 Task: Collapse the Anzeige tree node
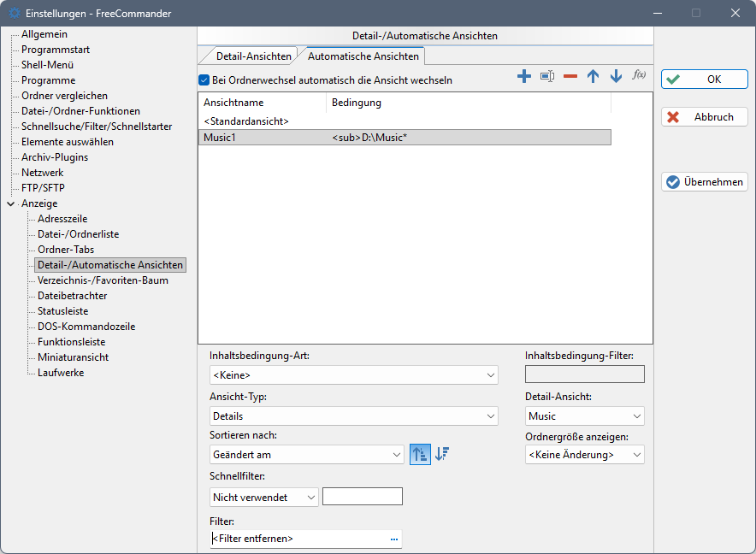click(10, 203)
